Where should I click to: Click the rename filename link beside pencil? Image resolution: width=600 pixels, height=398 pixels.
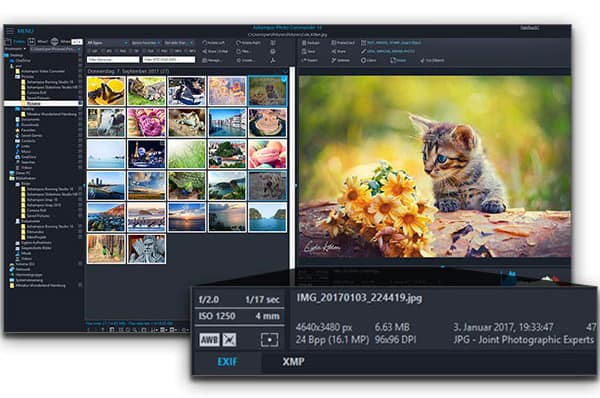click(390, 51)
